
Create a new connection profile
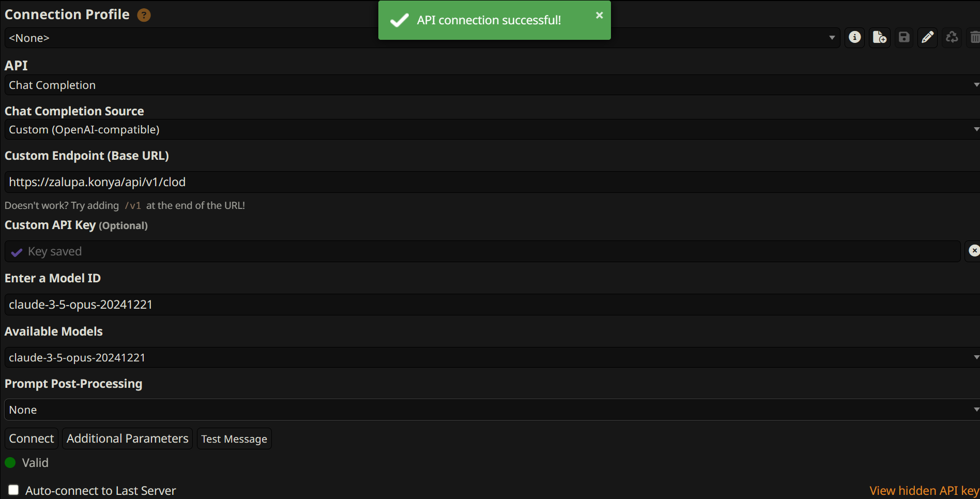pos(879,37)
